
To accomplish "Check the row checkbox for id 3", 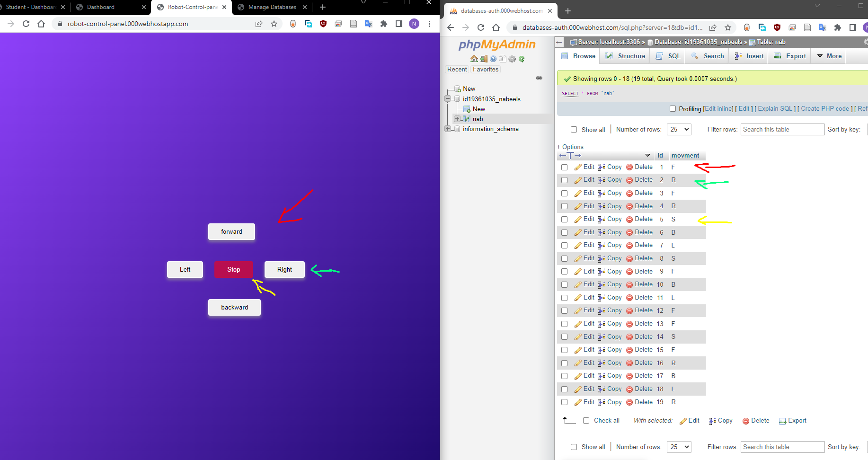I will point(564,193).
